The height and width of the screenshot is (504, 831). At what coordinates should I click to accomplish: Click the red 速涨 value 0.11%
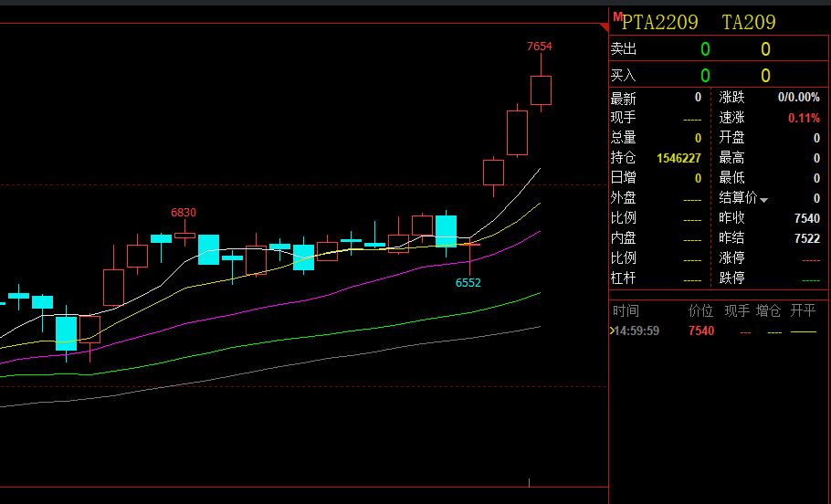point(804,118)
